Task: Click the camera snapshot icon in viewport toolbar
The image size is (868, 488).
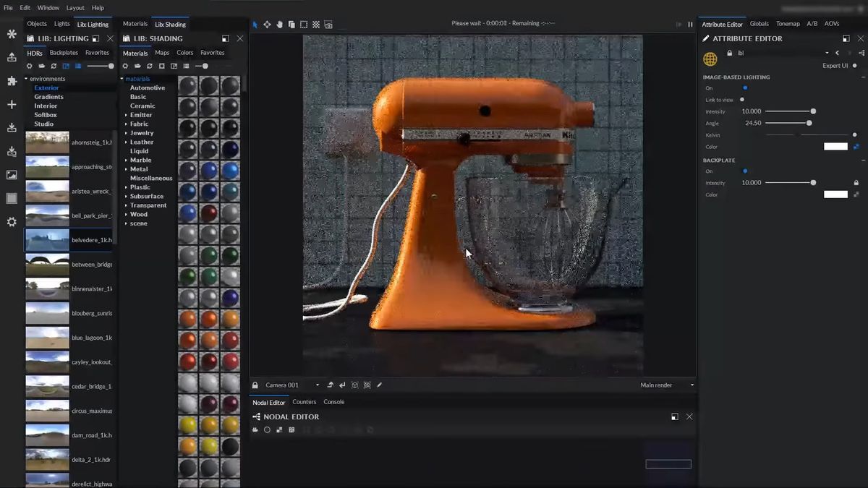Action: (328, 25)
